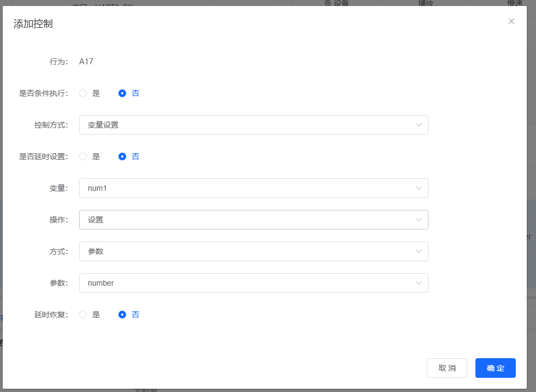
Task: Open the 控制方式 dropdown showing 变量设置
Action: click(x=253, y=125)
